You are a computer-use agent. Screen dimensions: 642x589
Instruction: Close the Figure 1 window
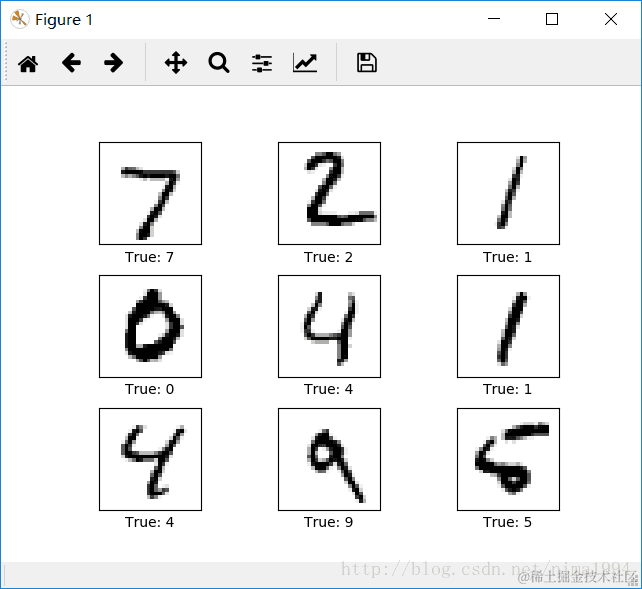point(611,19)
